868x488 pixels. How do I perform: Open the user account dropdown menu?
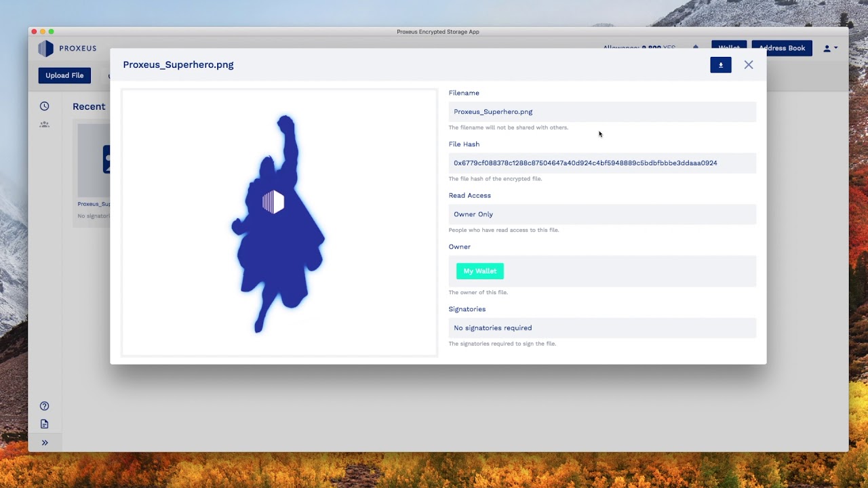(830, 48)
